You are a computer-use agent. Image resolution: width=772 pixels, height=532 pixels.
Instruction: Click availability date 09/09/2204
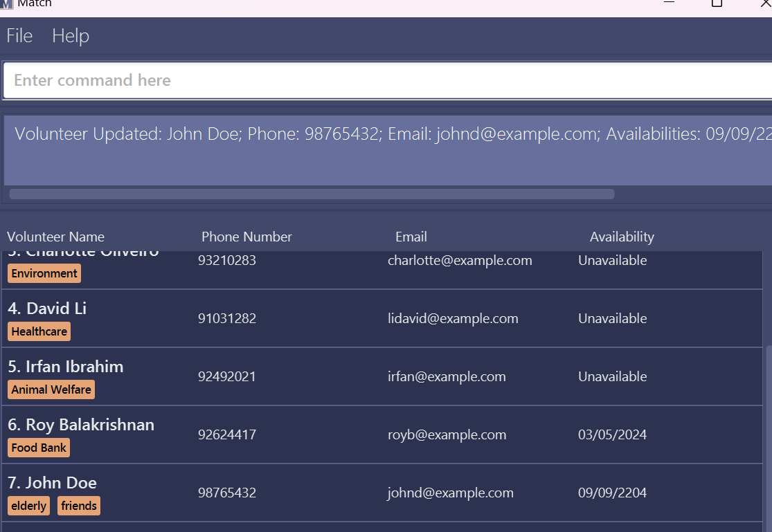pos(613,493)
